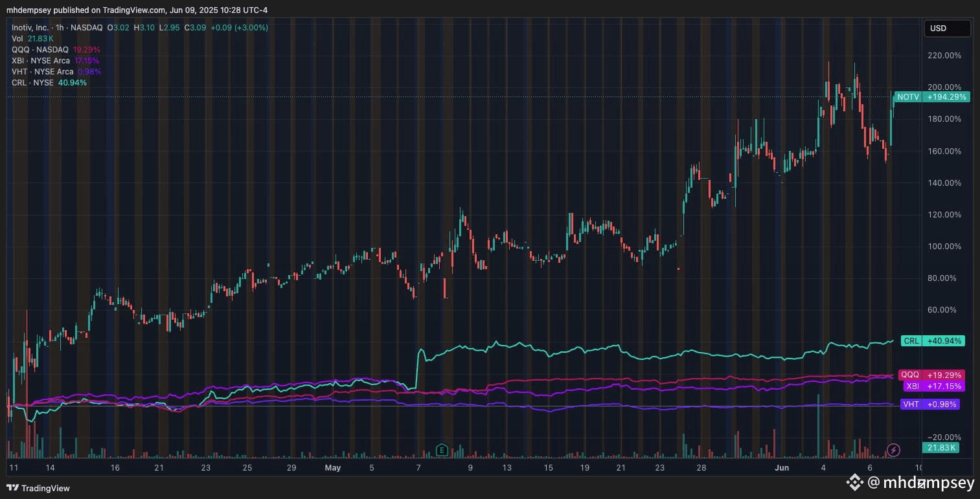Screen dimensions: 980x499
Task: Click the CRL · NYSE legend row
Action: (x=49, y=83)
